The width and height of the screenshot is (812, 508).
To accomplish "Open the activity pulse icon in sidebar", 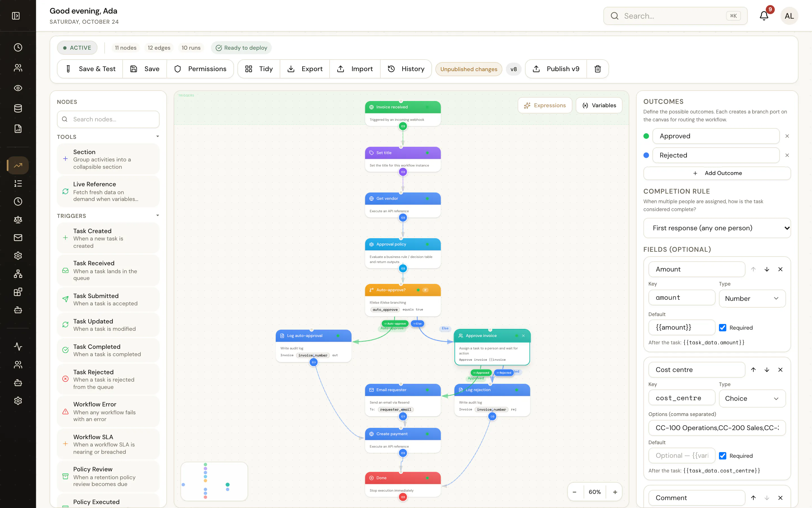I will [18, 346].
